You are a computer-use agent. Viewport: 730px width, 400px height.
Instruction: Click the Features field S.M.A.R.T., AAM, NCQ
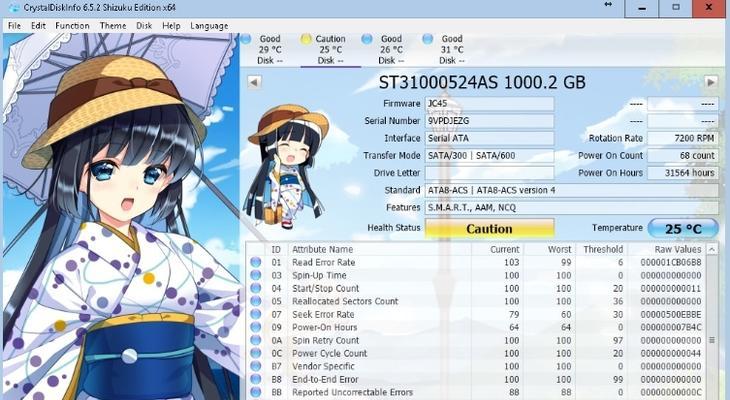click(x=572, y=208)
